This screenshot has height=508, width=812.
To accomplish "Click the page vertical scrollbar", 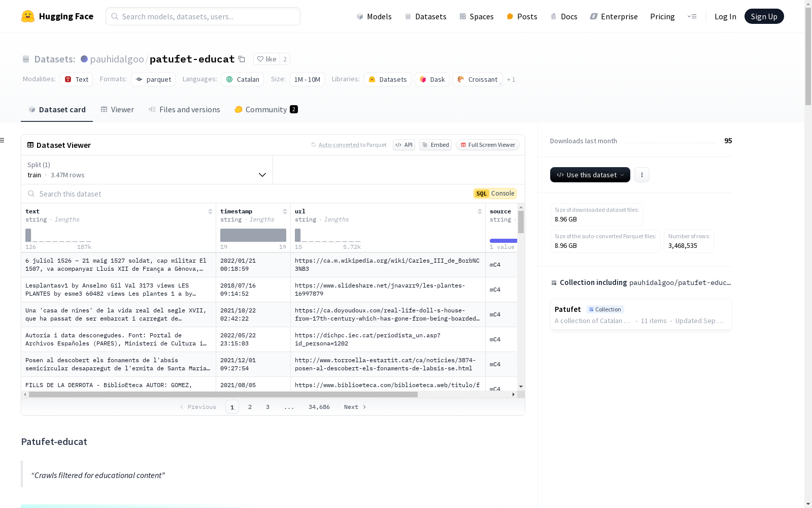I will click(x=808, y=56).
